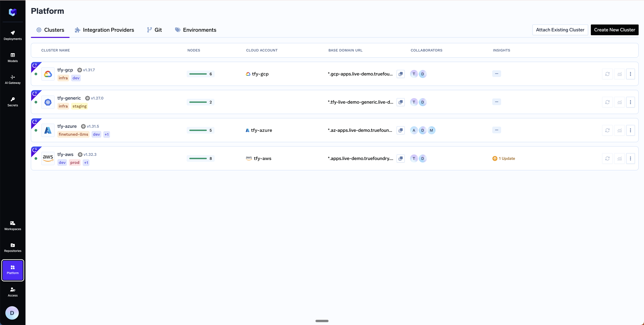Switch to the Clusters tab

[50, 30]
